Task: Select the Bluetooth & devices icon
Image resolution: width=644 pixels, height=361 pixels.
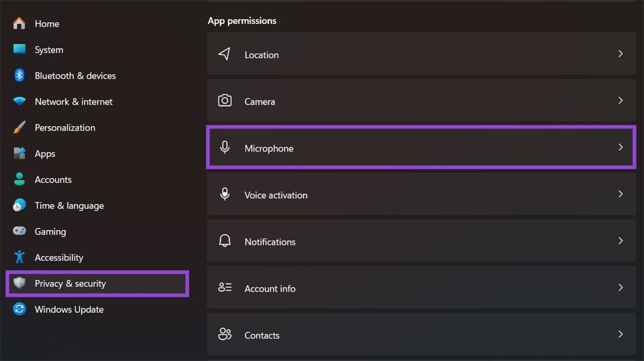Action: pos(19,75)
